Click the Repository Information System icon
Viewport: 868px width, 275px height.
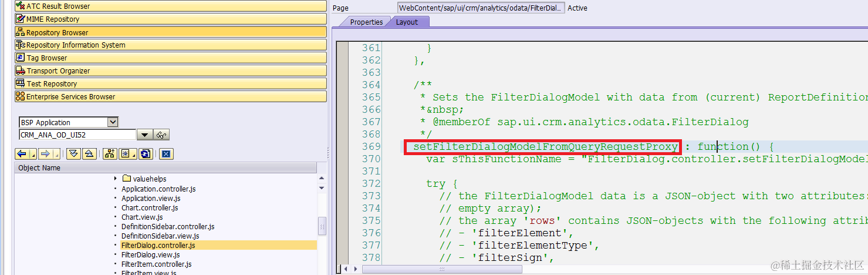pos(21,45)
